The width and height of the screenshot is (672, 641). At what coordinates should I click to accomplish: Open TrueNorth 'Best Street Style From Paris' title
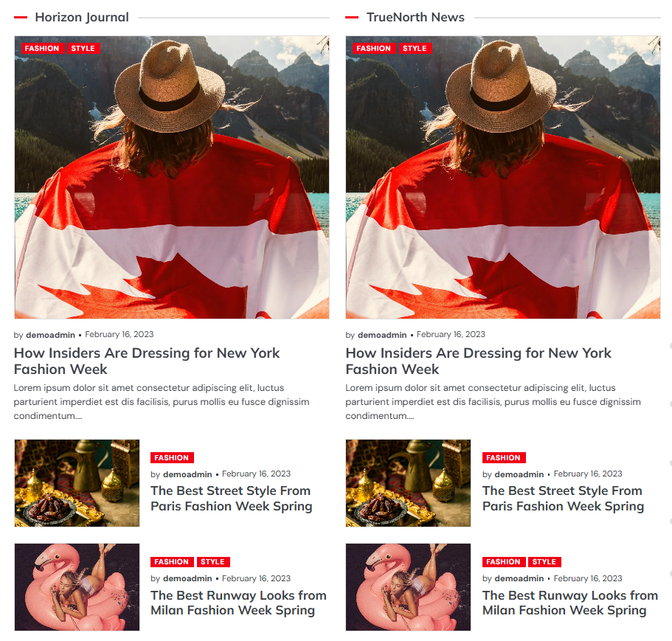click(x=563, y=499)
